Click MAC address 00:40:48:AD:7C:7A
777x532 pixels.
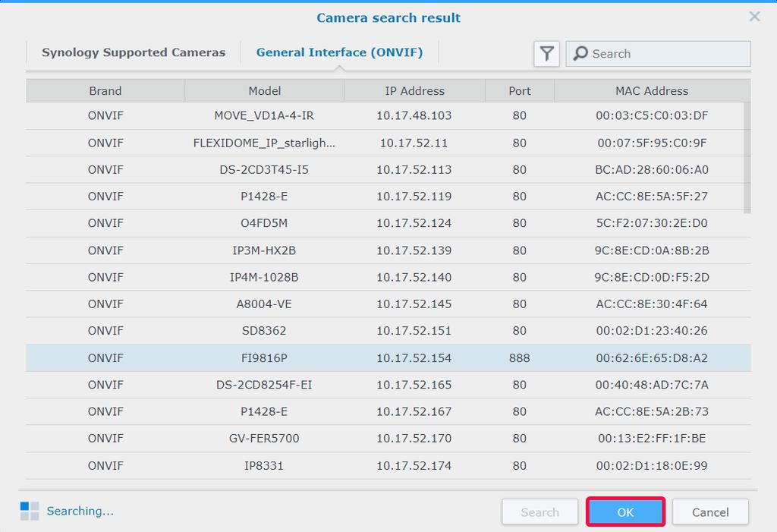coord(652,386)
